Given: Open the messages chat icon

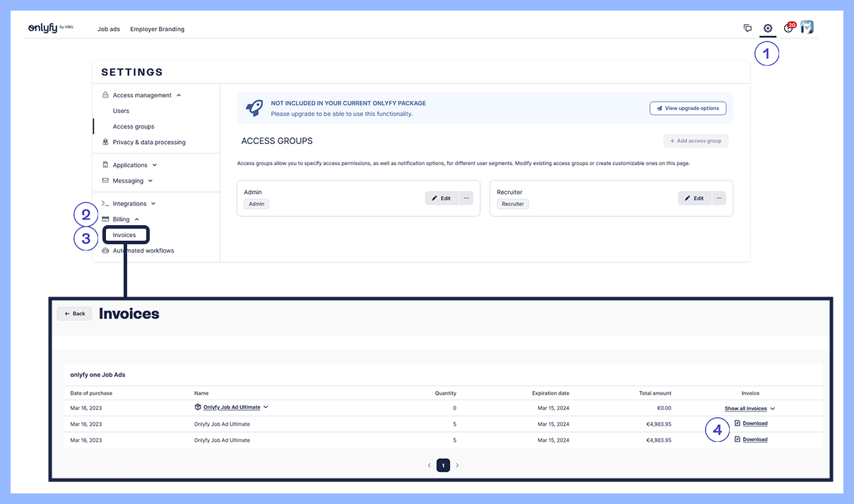Looking at the screenshot, I should click(x=747, y=28).
